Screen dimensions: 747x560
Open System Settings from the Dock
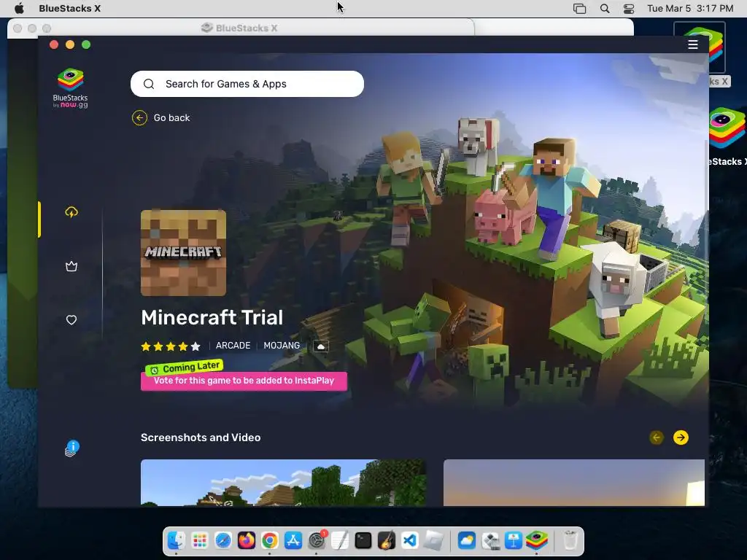pos(317,541)
